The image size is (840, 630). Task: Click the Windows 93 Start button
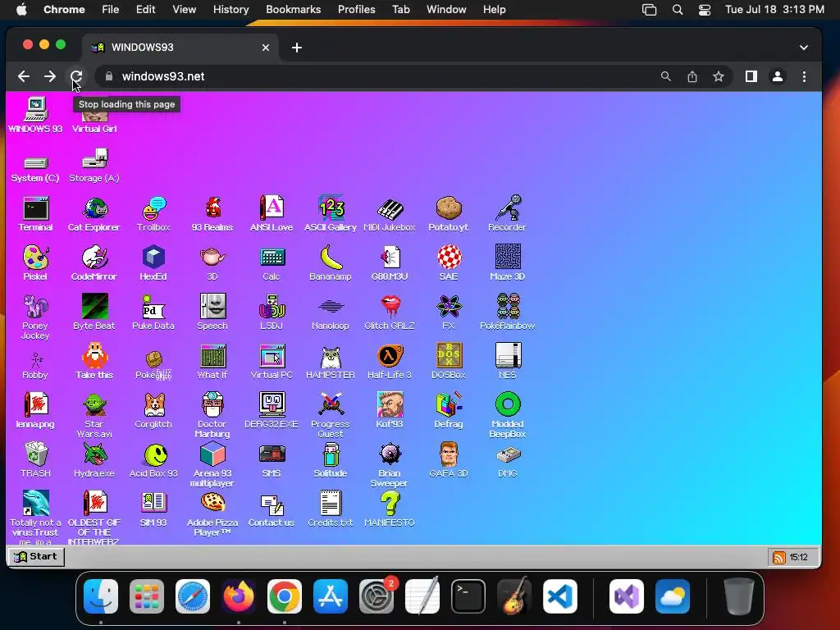[x=36, y=557]
